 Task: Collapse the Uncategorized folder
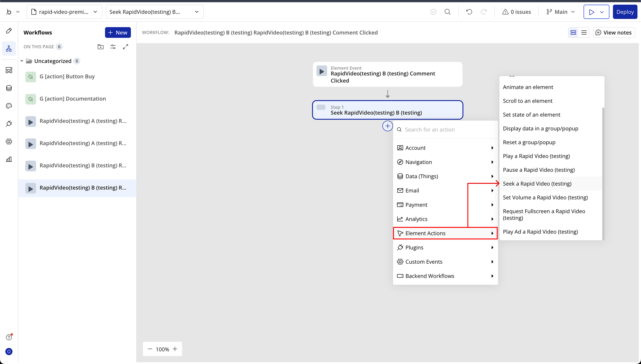tap(22, 61)
